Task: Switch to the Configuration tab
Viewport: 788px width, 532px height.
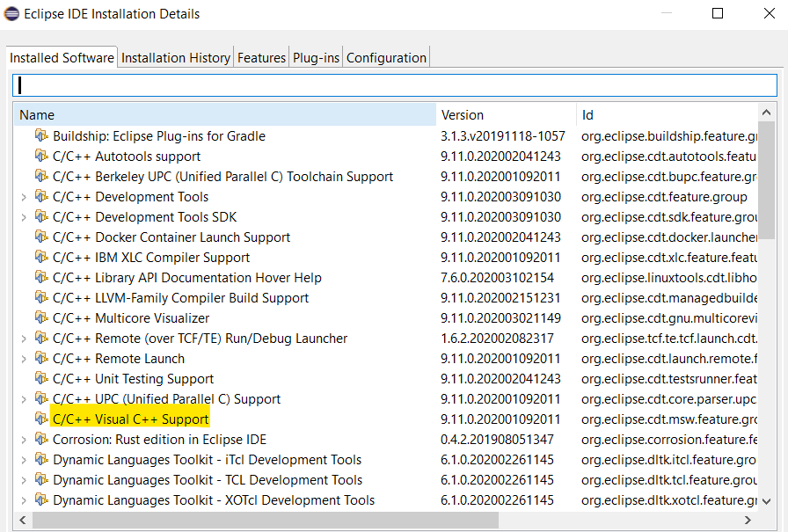Action: [386, 58]
